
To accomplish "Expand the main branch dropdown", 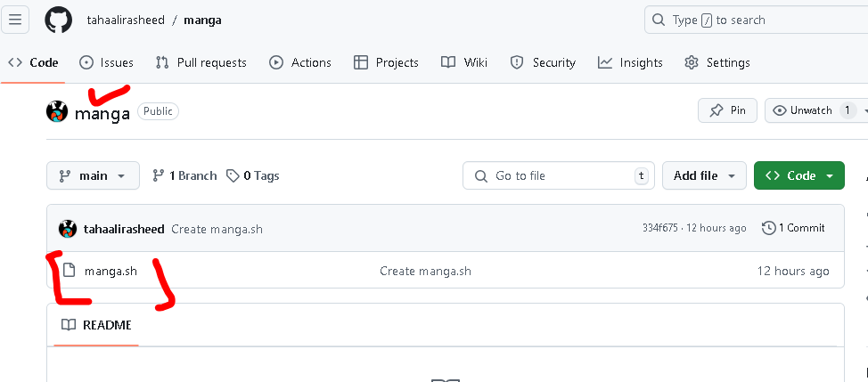I will [93, 175].
